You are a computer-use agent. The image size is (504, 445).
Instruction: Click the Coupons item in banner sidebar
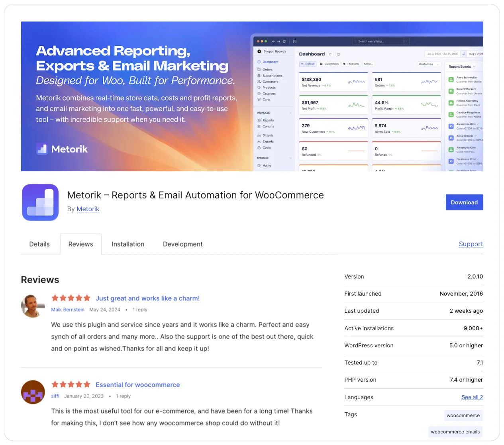[267, 94]
